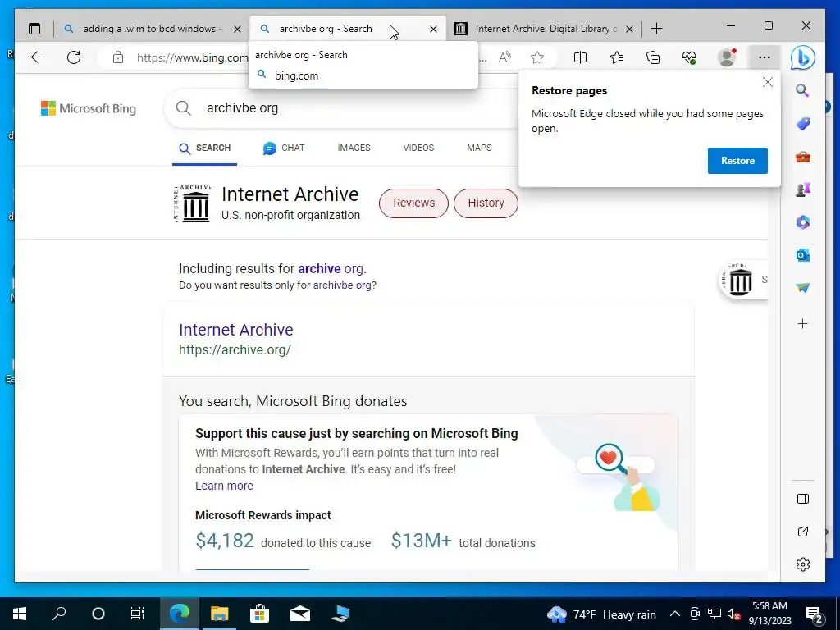Open https://archive.org/ URL link
Screen dimensions: 840x630
pos(235,349)
